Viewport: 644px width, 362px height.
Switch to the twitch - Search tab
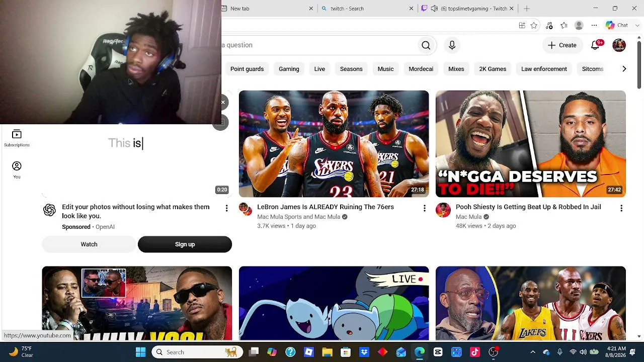click(x=367, y=9)
